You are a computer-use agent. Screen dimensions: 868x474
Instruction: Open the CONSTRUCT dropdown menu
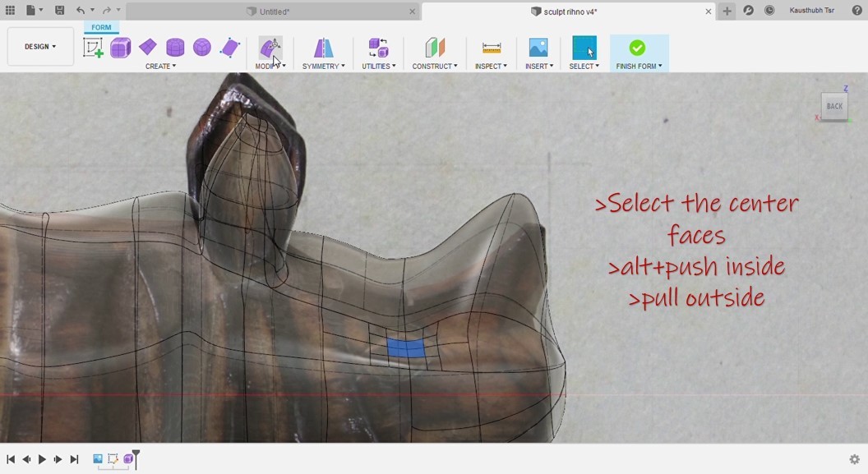coord(435,66)
